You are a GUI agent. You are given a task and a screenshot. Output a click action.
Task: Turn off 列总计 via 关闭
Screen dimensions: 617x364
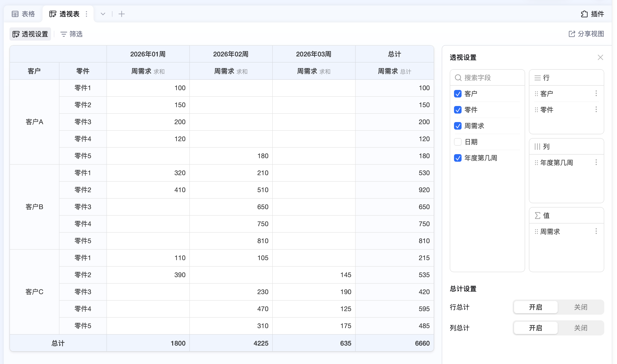[x=580, y=328]
